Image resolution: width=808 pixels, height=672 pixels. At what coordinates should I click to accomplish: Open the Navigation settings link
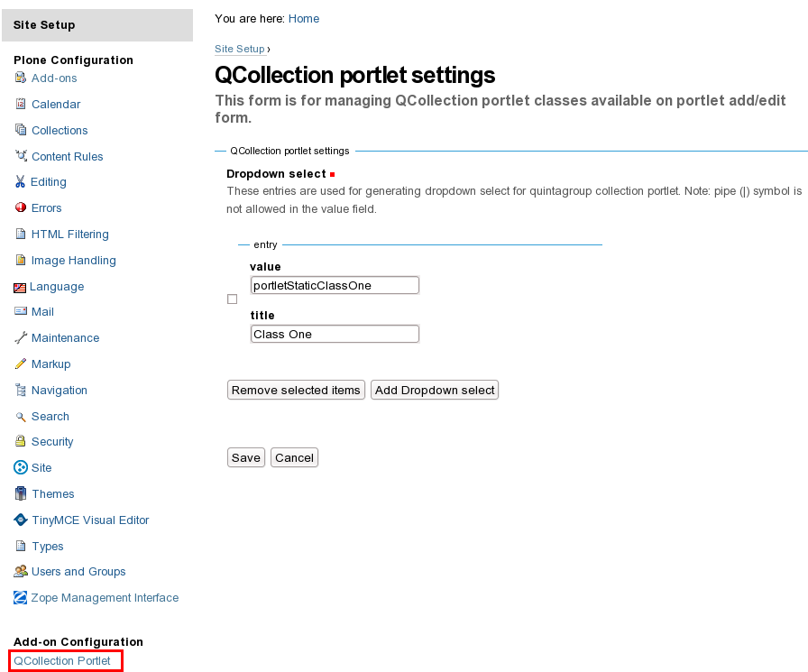(60, 391)
